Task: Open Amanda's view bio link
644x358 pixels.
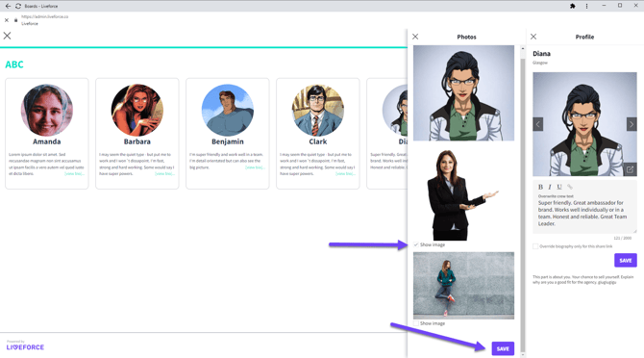Action: click(x=74, y=174)
